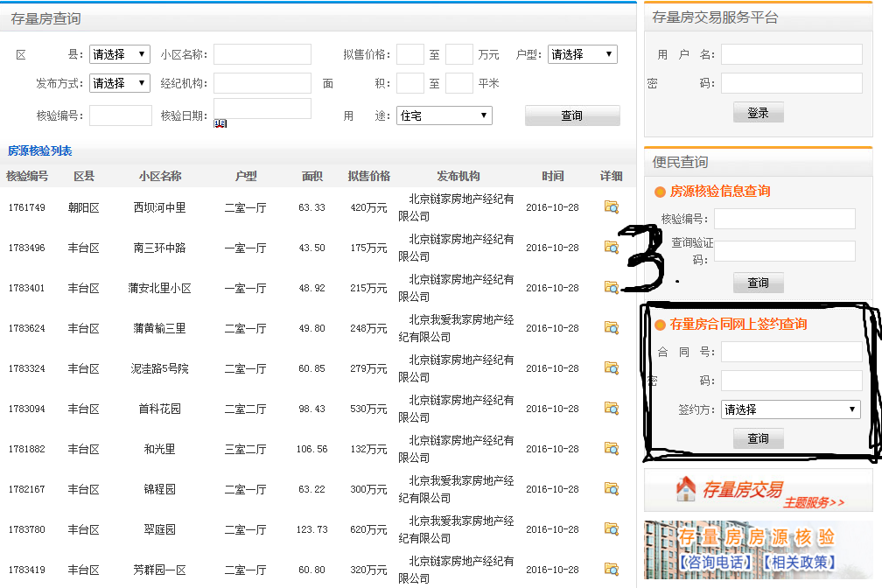Image resolution: width=882 pixels, height=588 pixels.
Task: Click the 和光里 community name
Action: pyautogui.click(x=159, y=449)
